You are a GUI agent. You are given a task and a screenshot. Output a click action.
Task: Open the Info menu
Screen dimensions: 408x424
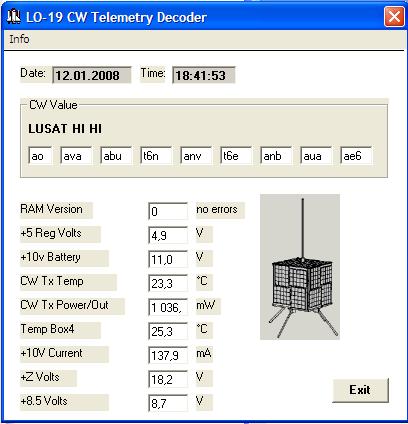coord(19,39)
